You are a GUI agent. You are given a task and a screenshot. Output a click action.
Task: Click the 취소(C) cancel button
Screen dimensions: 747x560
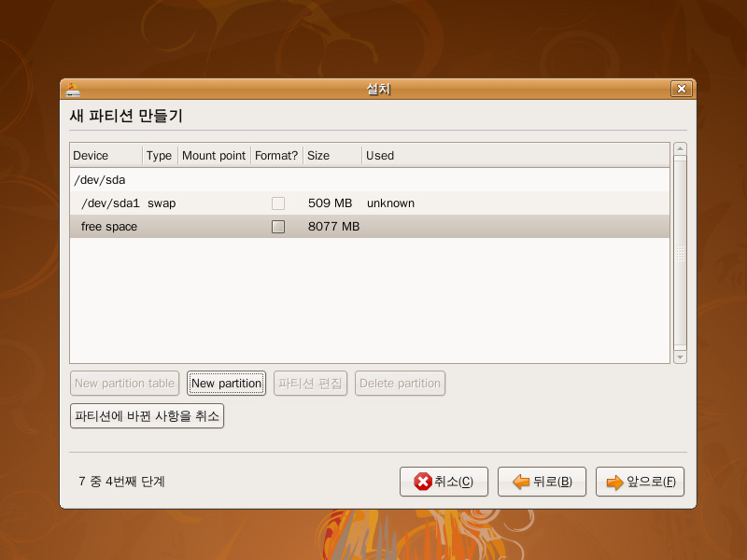point(444,482)
